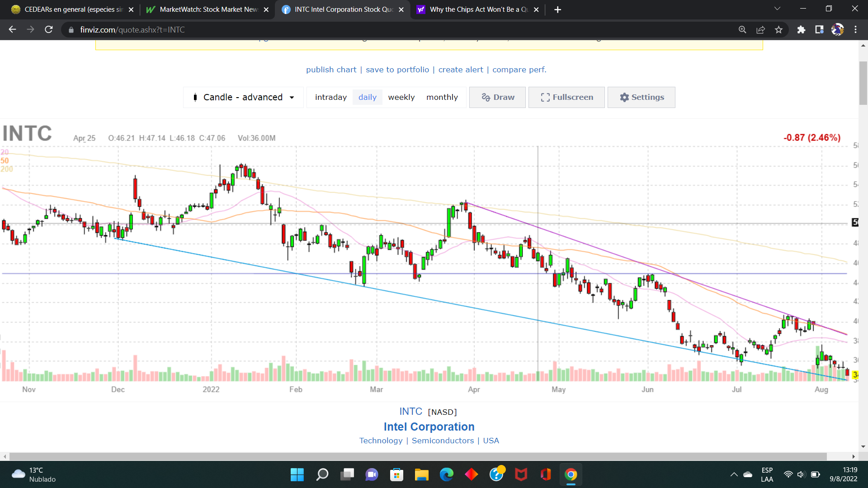Close the CEDEARs tab
The image size is (868, 488).
pos(131,9)
